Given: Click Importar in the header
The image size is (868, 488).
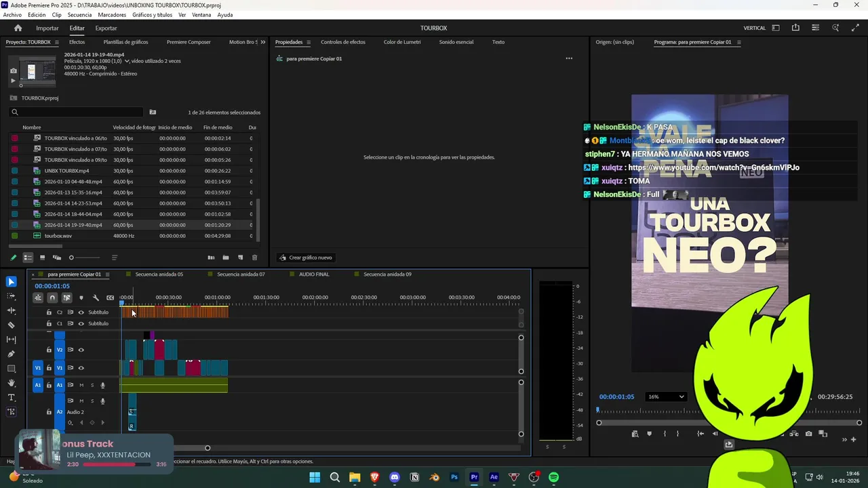Looking at the screenshot, I should point(47,28).
